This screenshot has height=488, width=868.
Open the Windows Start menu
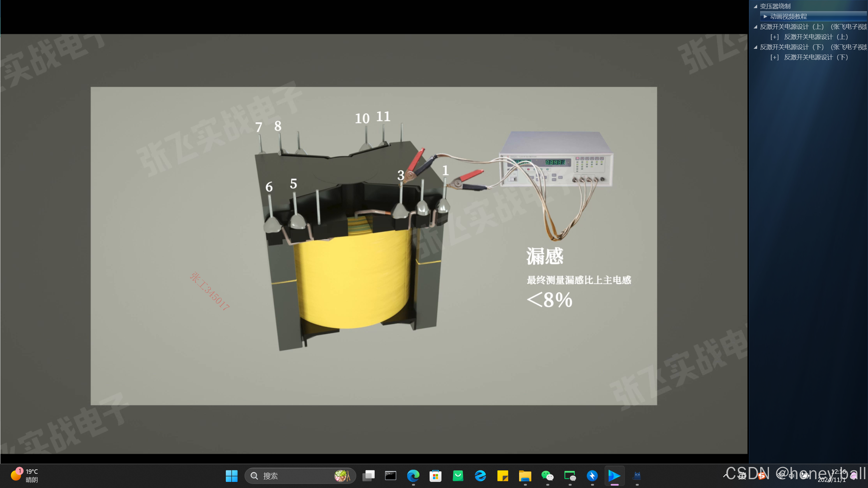pos(232,476)
